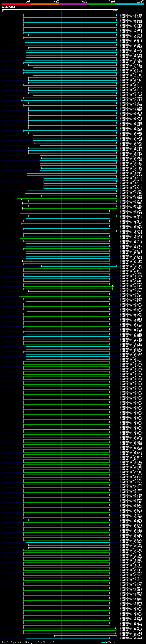Select the UniRef100_Q70HR4 label
Screen dimensions: 146x644
131,213
